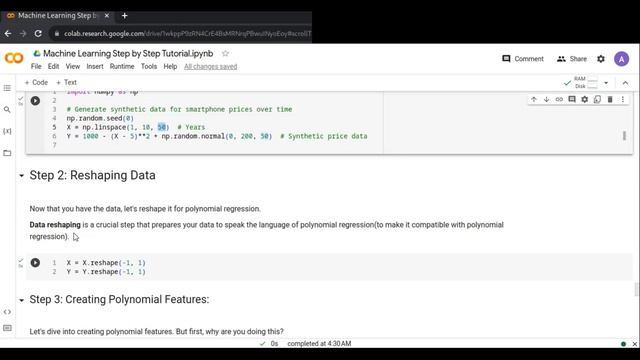Go back with browser back arrow
Viewport: 640px width, 360px height.
(x=8, y=33)
